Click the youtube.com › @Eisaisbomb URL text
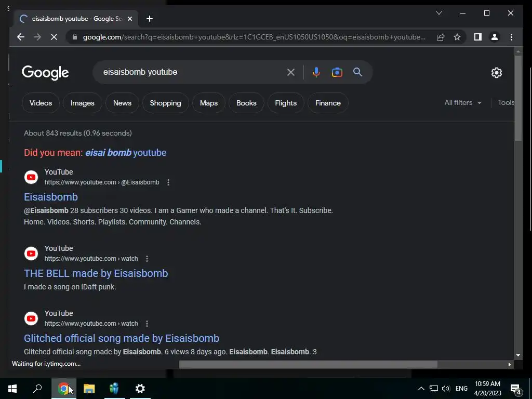The image size is (532, 399). point(102,182)
